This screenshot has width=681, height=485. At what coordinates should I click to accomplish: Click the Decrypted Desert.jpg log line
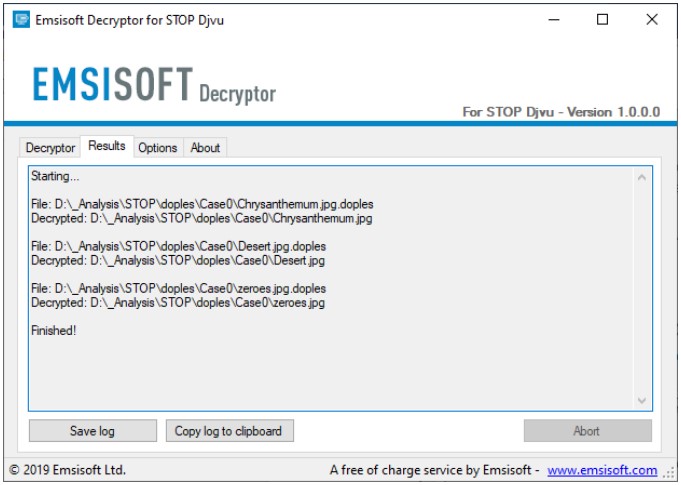(178, 260)
